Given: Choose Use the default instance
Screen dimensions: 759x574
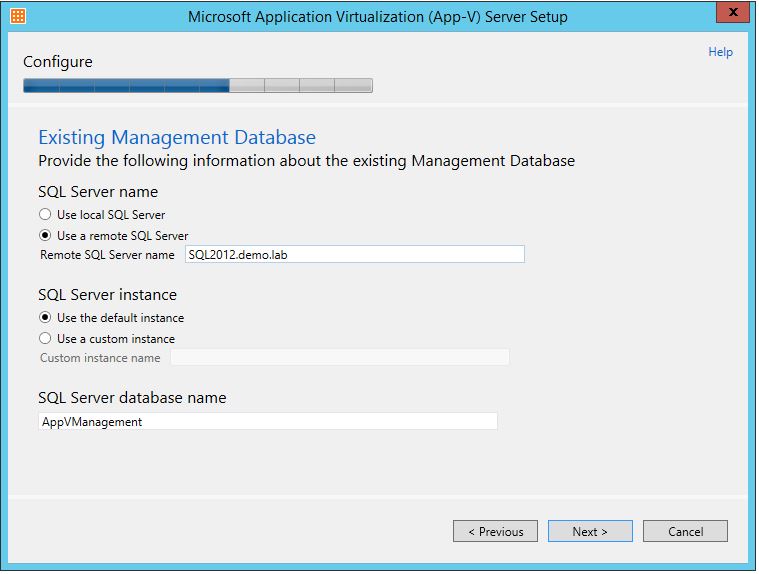Looking at the screenshot, I should pos(112,317).
